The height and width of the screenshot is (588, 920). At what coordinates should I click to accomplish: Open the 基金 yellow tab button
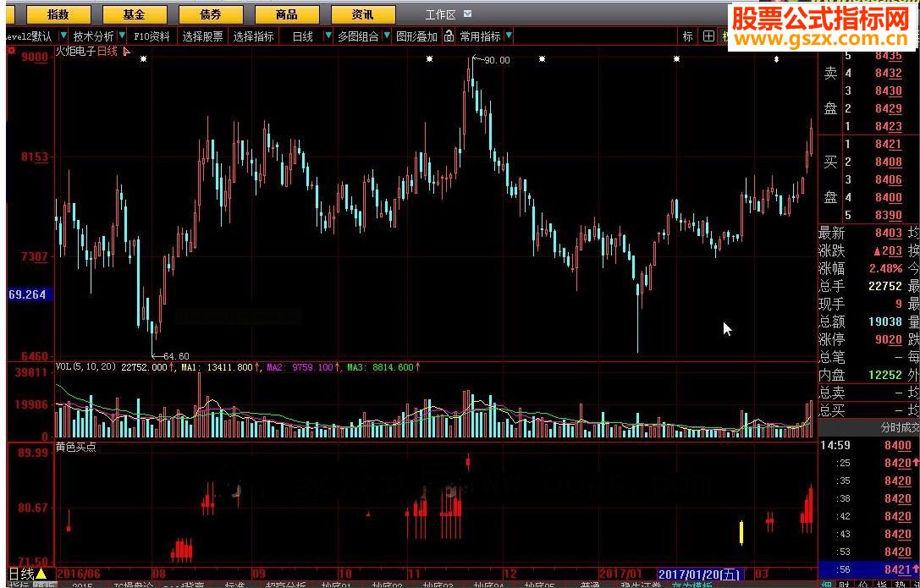point(135,14)
